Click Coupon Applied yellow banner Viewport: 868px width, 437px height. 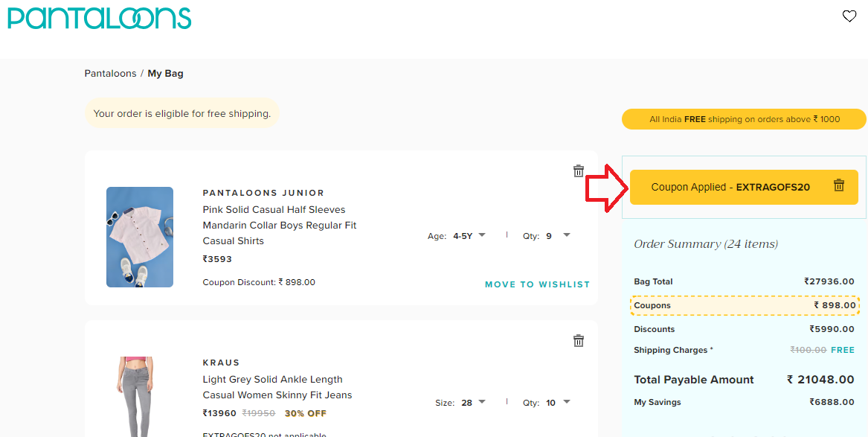pyautogui.click(x=744, y=187)
